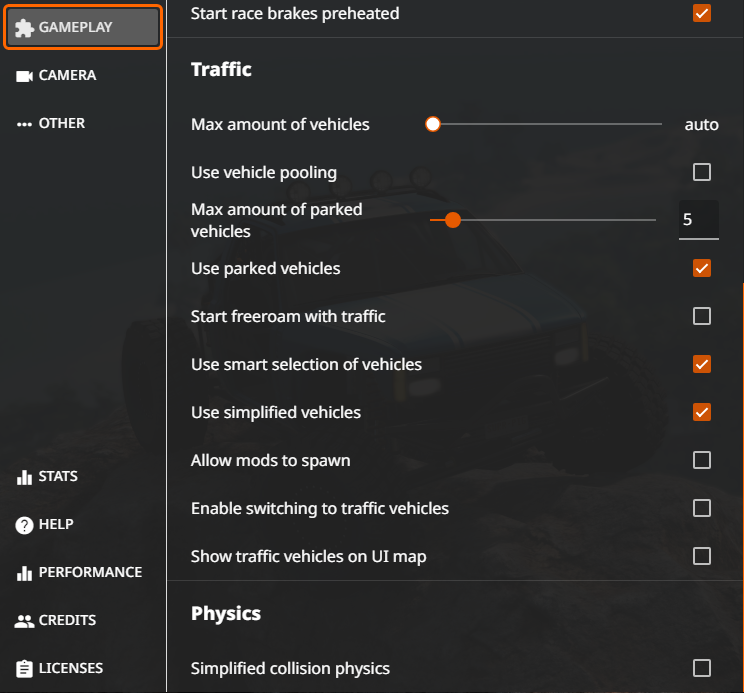This screenshot has width=744, height=693.
Task: Open the Credits page link
Action: point(67,621)
